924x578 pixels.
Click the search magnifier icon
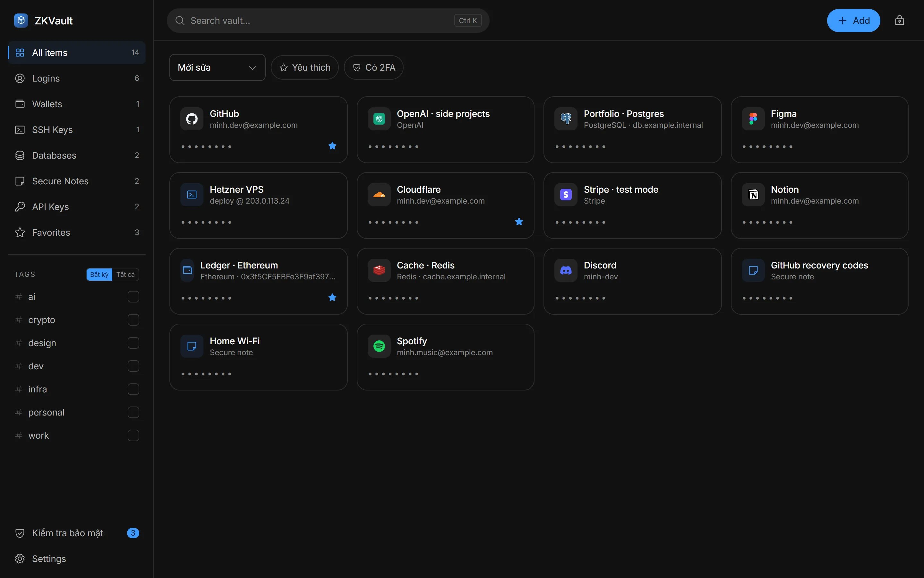tap(180, 21)
